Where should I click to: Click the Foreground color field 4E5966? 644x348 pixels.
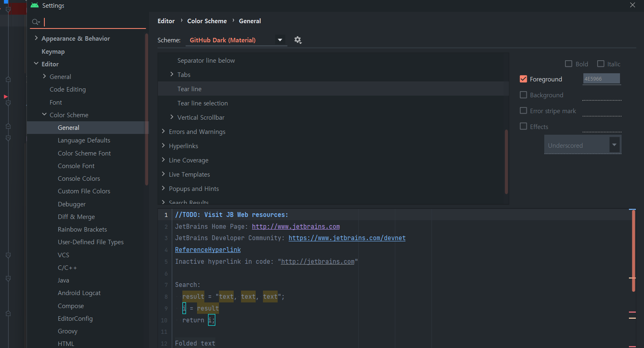(x=602, y=79)
